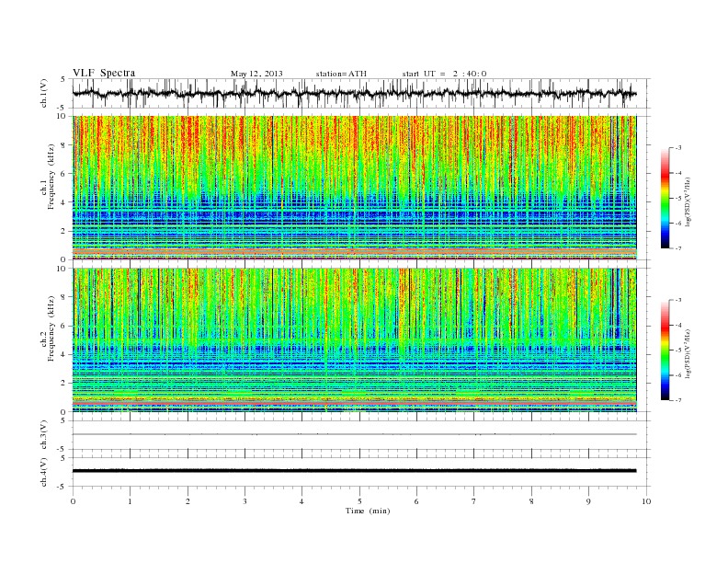This screenshot has height=563, width=728.
Task: Click the "-7" tick on the ch.2 color bar
Action: (x=678, y=400)
